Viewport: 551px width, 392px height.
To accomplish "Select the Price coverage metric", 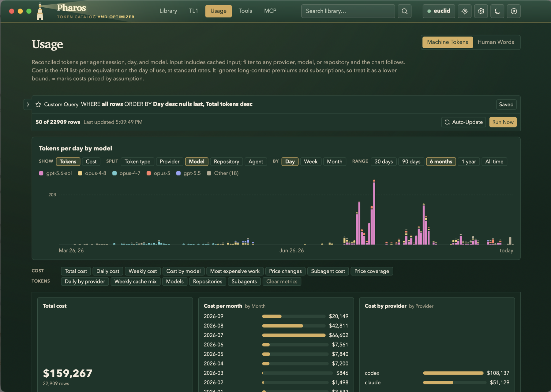I will click(372, 271).
